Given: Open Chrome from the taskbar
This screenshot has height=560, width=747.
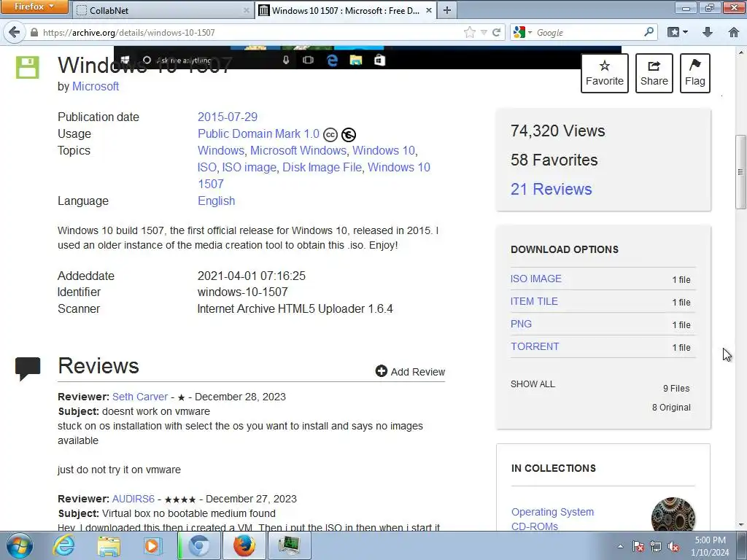Looking at the screenshot, I should (199, 545).
